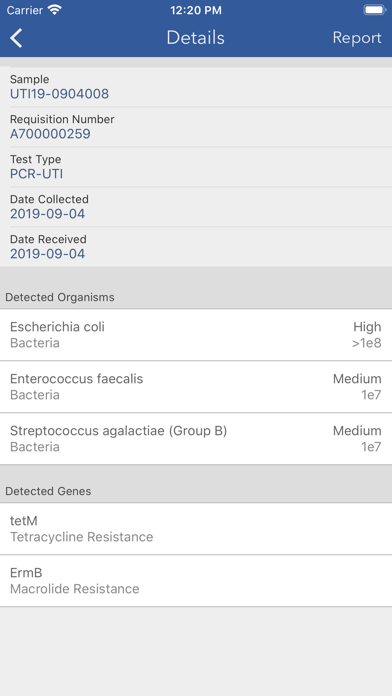Select sample ID UTI19-0904008
Image resolution: width=392 pixels, height=696 pixels.
(x=59, y=94)
